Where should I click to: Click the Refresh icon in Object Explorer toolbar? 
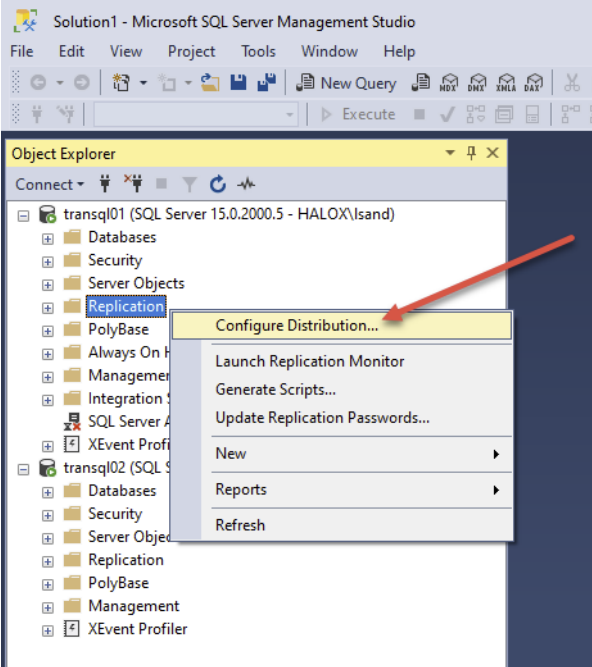[218, 184]
